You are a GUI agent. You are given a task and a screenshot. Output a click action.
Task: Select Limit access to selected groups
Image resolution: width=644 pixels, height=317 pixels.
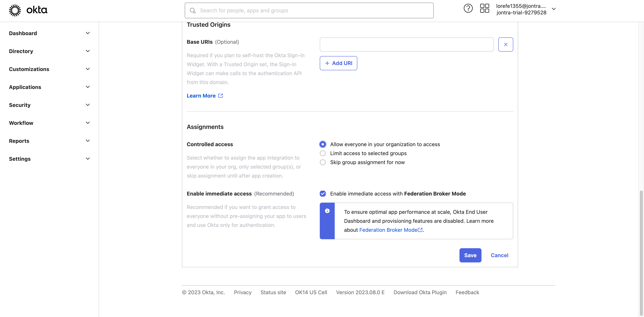pyautogui.click(x=323, y=153)
